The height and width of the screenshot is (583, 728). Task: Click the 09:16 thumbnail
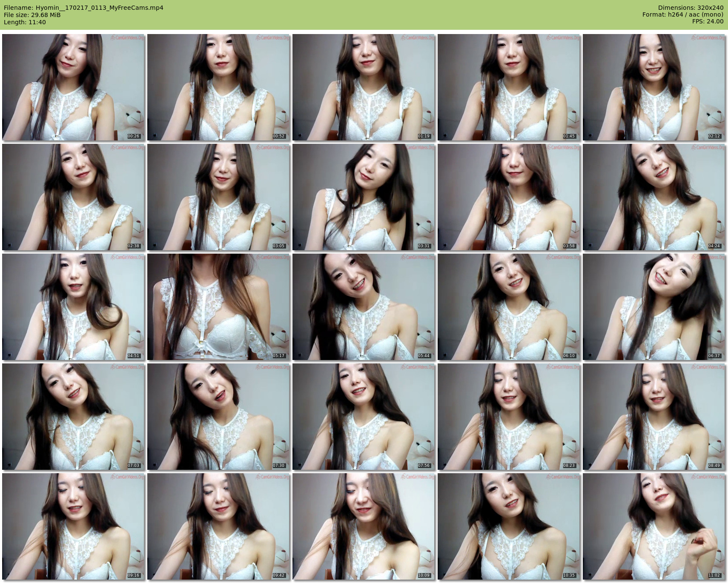click(x=73, y=526)
